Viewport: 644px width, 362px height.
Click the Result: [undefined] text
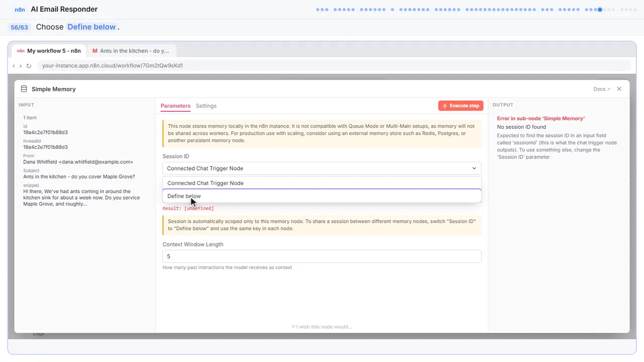click(188, 208)
